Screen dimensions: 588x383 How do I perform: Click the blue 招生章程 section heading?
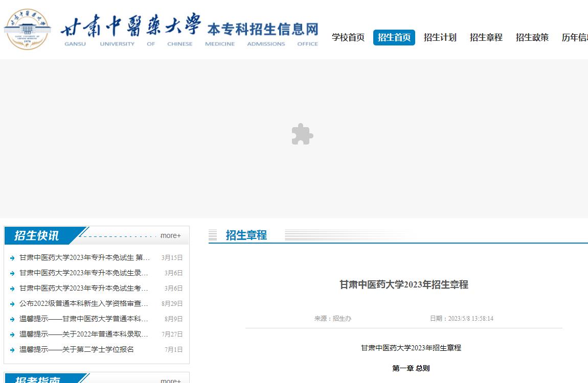click(x=246, y=235)
